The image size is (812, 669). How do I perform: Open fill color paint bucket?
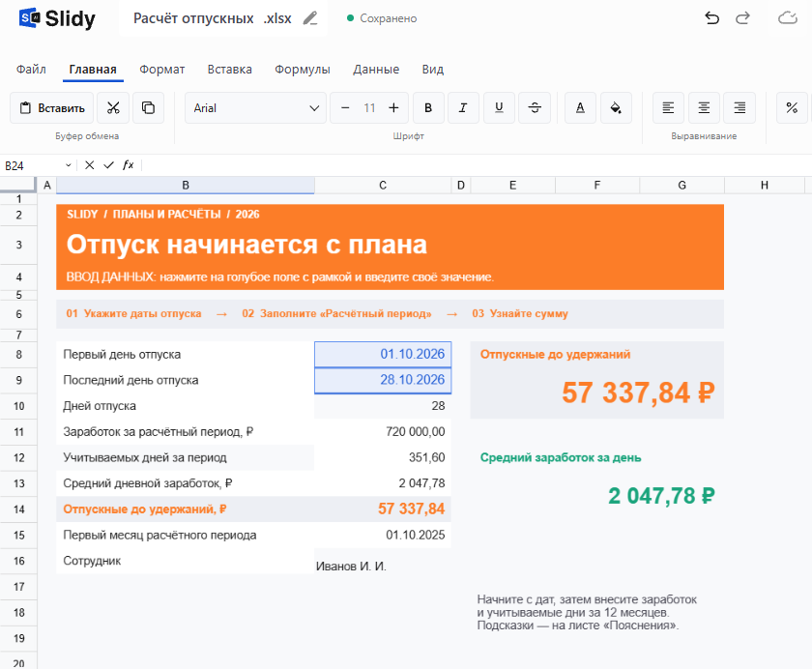(616, 107)
